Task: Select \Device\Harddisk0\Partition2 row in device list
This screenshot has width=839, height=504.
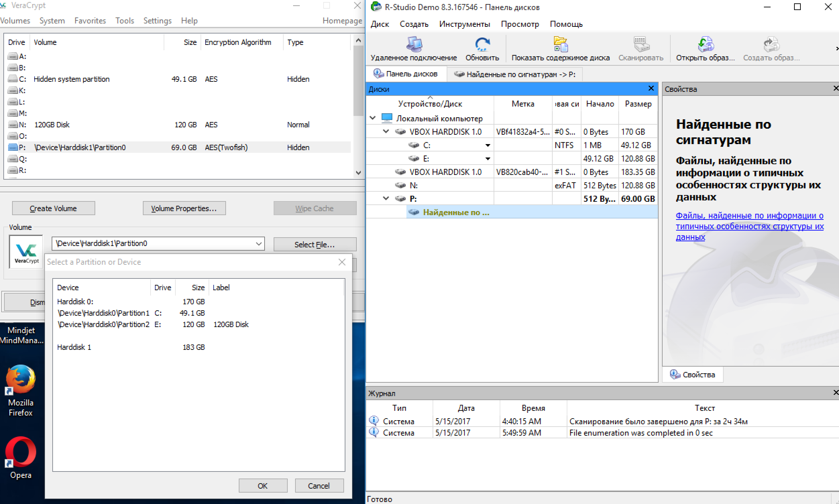Action: click(x=103, y=324)
